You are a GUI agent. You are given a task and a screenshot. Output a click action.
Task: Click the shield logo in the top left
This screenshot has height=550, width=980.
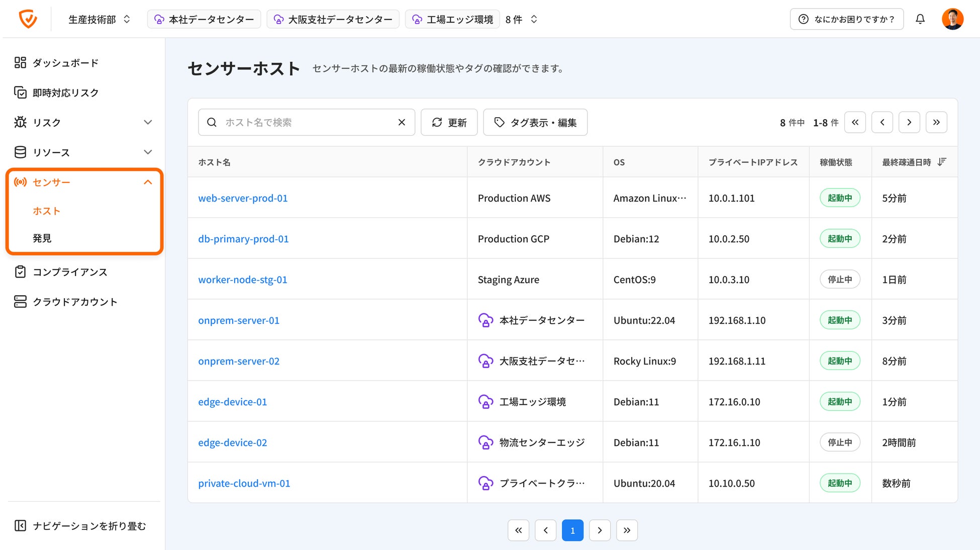coord(28,19)
